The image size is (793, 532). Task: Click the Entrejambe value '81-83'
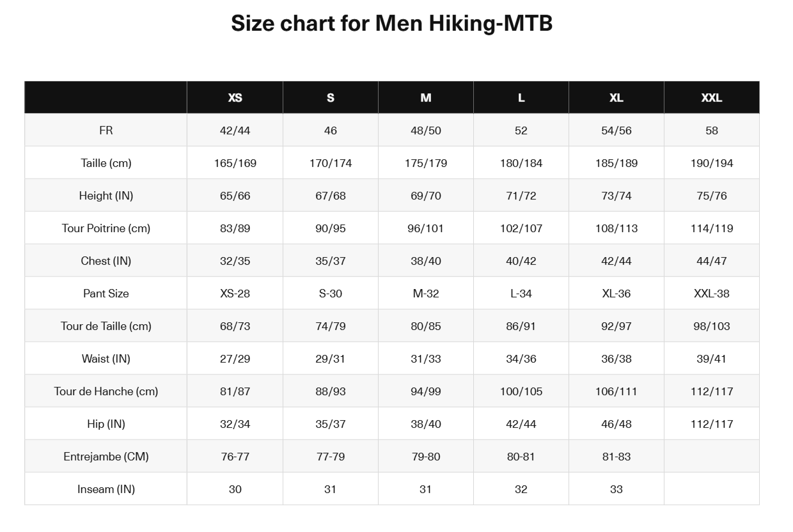pyautogui.click(x=616, y=457)
